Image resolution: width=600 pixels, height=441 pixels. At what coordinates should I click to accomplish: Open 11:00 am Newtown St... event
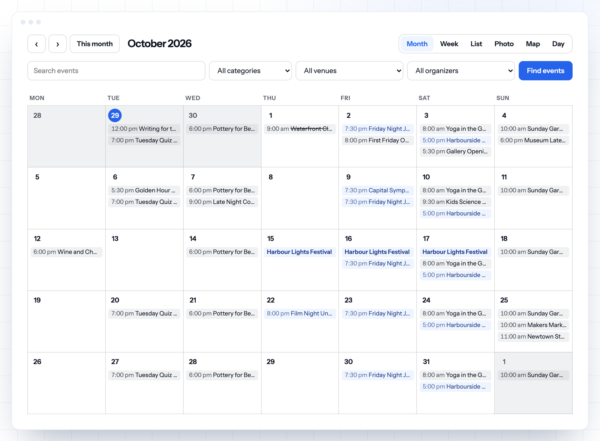click(x=533, y=337)
